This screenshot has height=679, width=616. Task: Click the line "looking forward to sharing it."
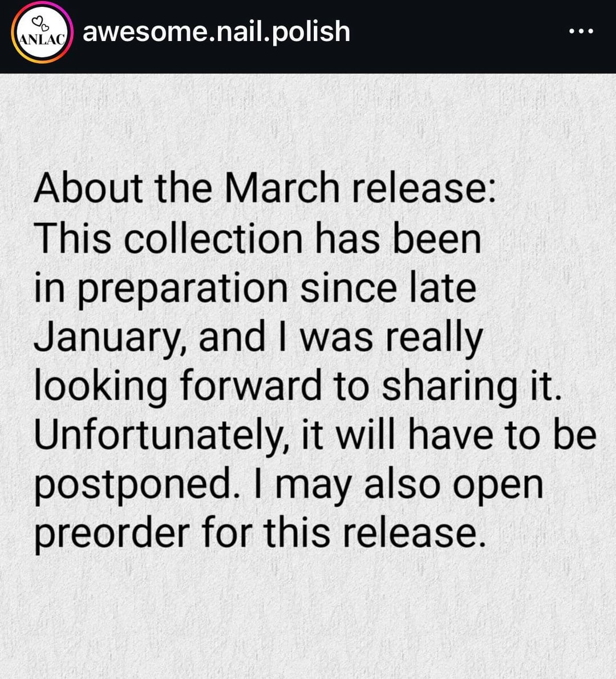tap(298, 386)
